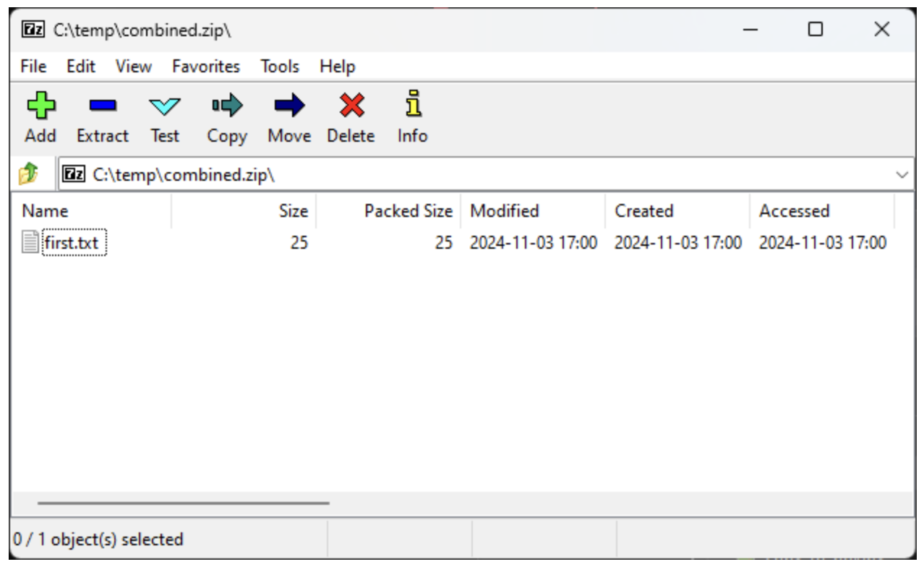The image size is (924, 567).
Task: Click the Copy arrow icon
Action: pyautogui.click(x=227, y=107)
